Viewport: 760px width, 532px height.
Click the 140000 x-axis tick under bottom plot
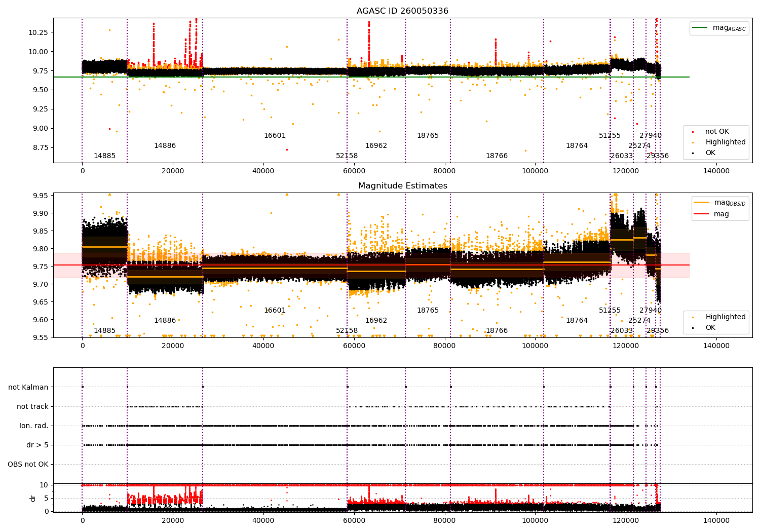(x=716, y=521)
